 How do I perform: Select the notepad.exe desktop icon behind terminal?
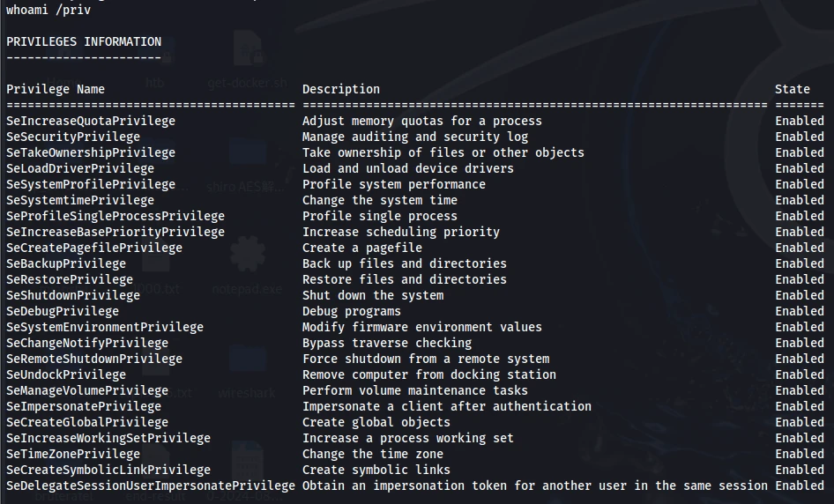(248, 256)
